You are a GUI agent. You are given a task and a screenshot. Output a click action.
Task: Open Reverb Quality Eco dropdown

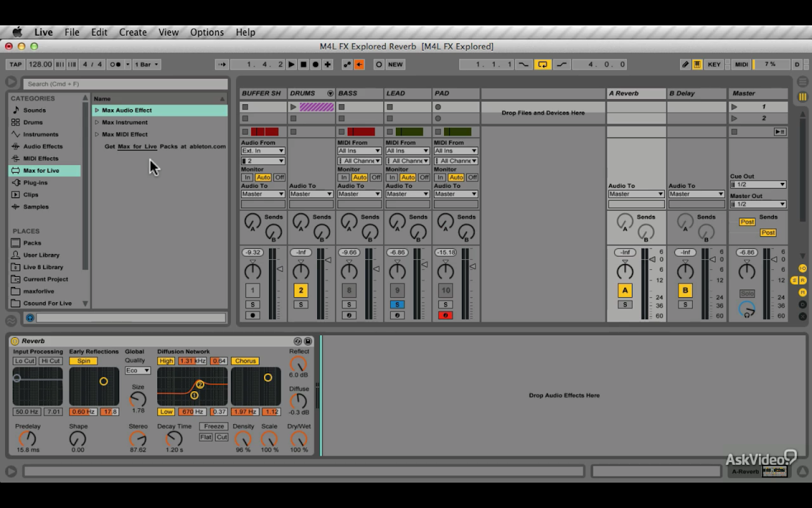137,370
